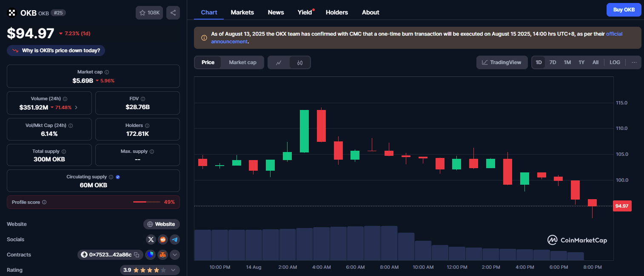
Task: Switch chart to Market cap
Action: coord(242,62)
